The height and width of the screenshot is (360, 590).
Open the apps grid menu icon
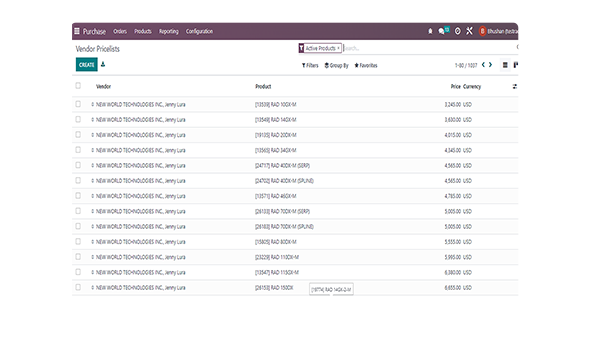[x=77, y=31]
